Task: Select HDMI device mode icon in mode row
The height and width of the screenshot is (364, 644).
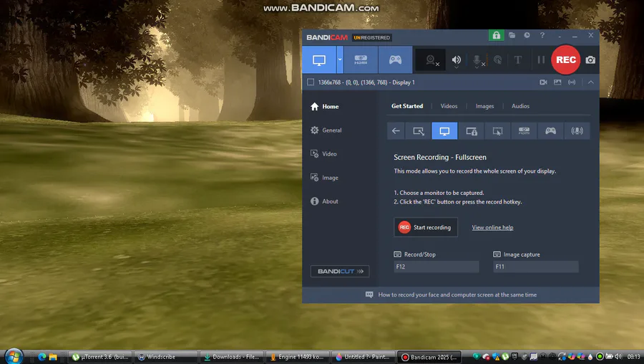Action: pos(524,131)
